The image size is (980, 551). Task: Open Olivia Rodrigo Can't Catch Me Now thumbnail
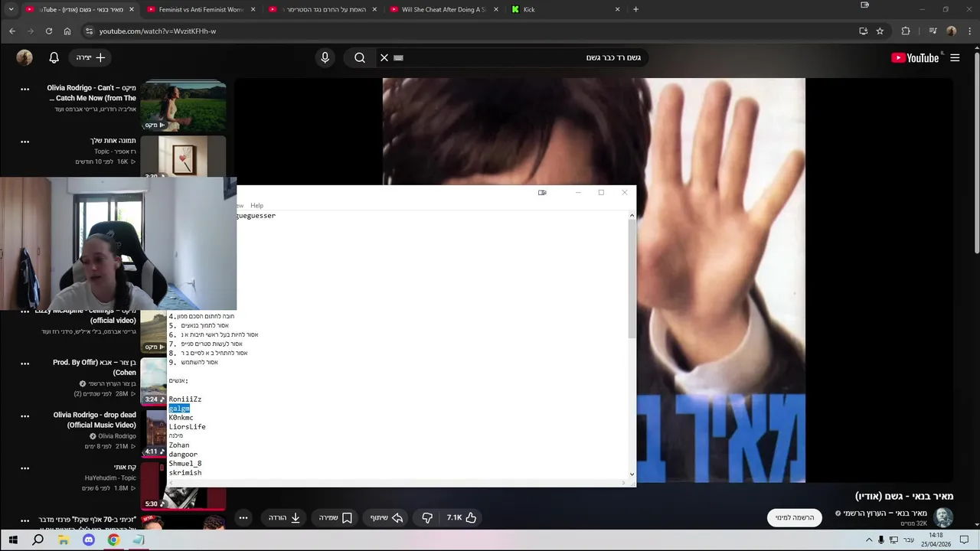(183, 106)
